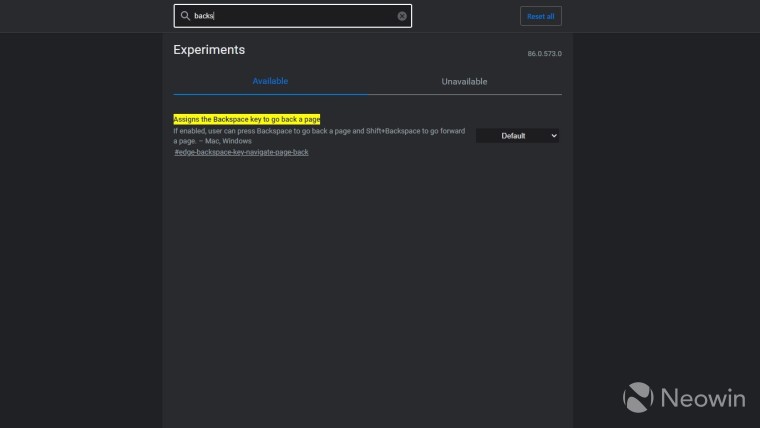Click the Neowin logo emblem
Screen dimensions: 760x428
coord(639,396)
